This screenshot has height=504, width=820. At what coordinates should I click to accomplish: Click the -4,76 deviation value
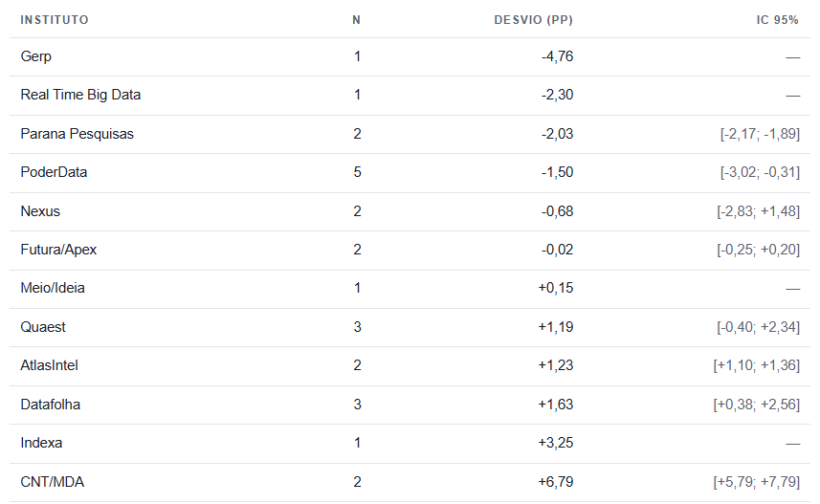click(x=558, y=56)
